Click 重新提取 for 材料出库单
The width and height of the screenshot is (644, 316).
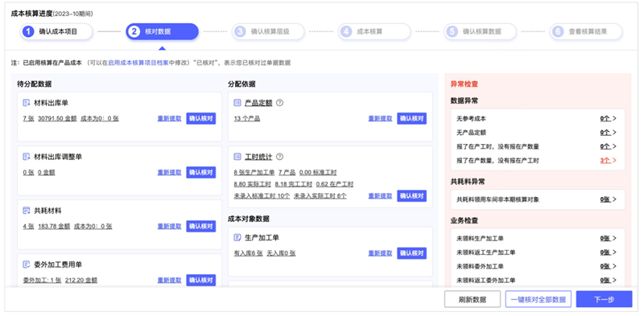tap(169, 119)
